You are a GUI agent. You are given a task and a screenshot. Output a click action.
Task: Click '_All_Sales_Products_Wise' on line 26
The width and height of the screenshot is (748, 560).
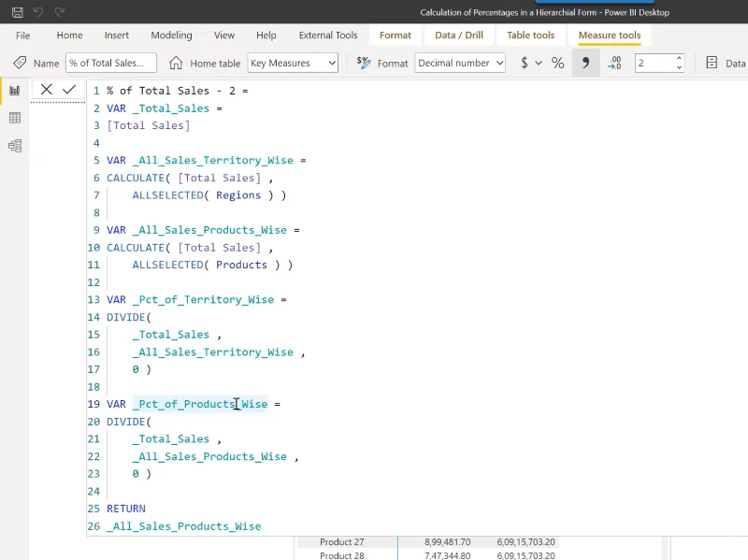183,526
